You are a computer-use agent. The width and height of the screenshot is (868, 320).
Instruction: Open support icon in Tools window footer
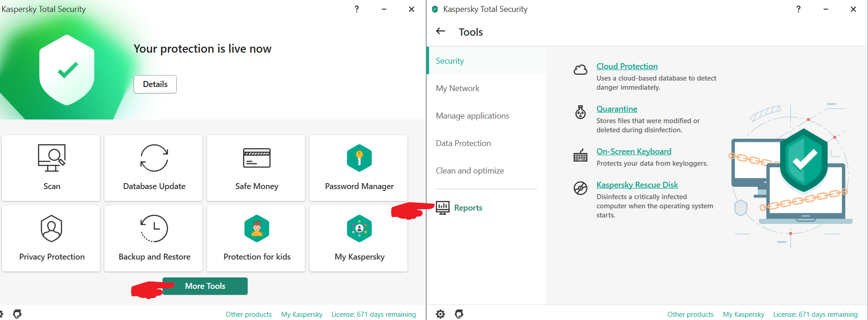click(459, 314)
